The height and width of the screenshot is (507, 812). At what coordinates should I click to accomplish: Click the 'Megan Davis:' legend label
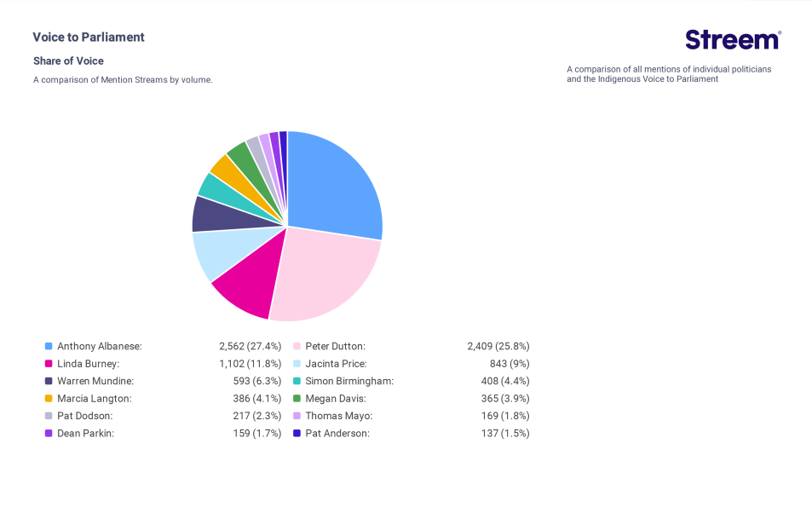tap(336, 398)
